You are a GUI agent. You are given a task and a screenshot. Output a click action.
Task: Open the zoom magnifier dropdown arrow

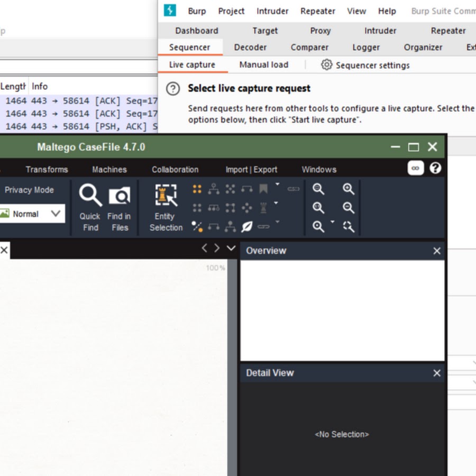point(333,222)
